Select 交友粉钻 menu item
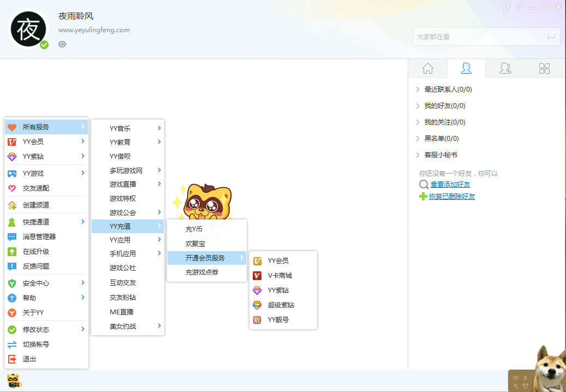This screenshot has width=566, height=392. click(x=128, y=298)
